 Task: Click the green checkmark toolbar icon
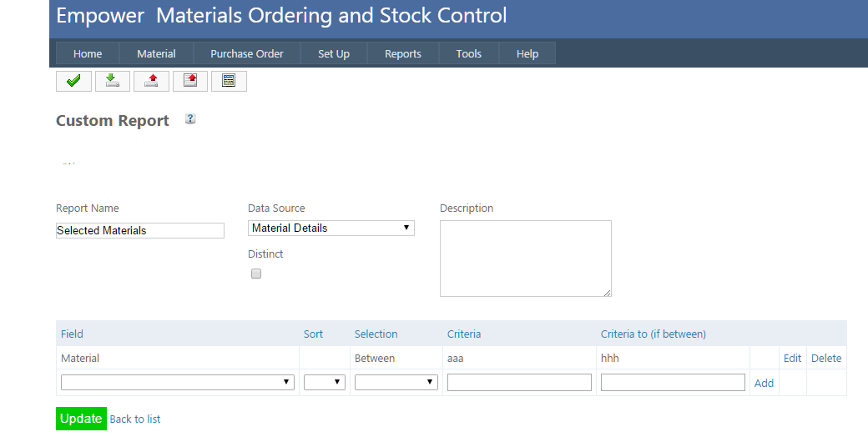[x=73, y=81]
